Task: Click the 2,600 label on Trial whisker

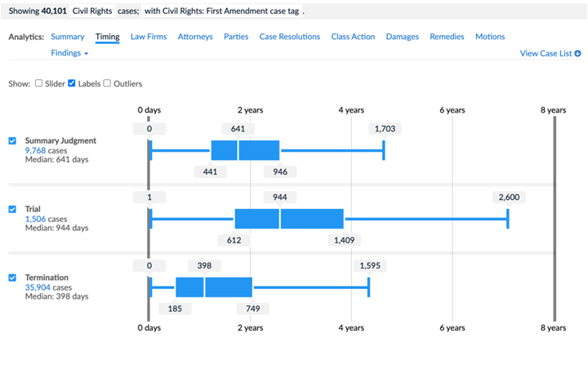Action: [x=509, y=197]
